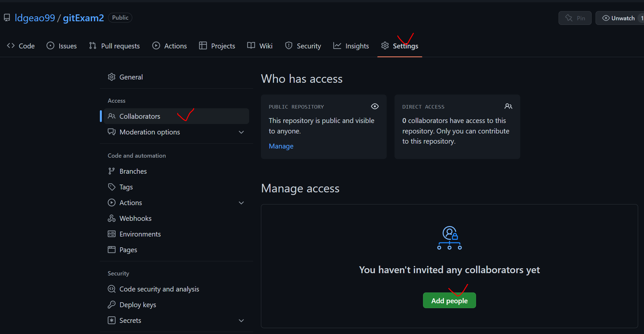
Task: Open the Manage link under Public Repository
Action: coord(281,146)
